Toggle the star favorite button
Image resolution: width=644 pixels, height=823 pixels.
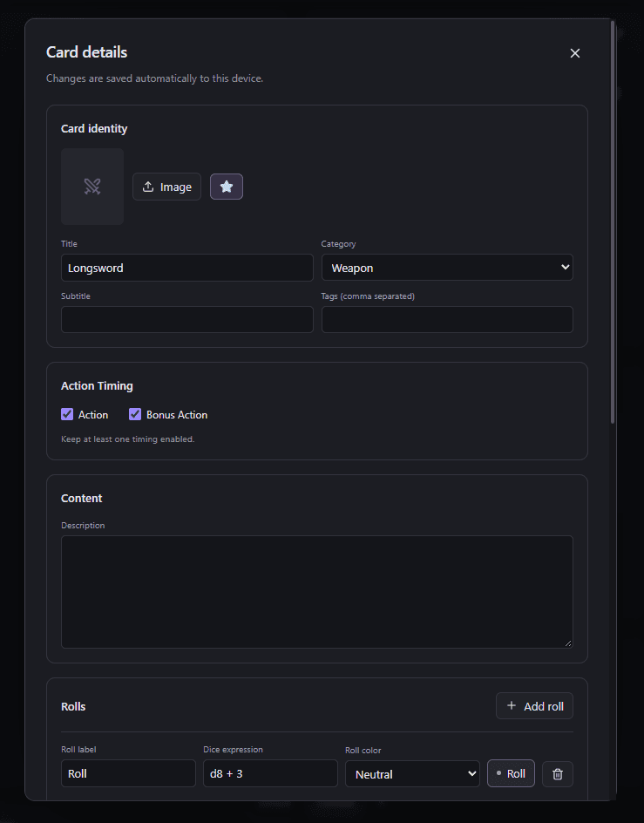(227, 187)
